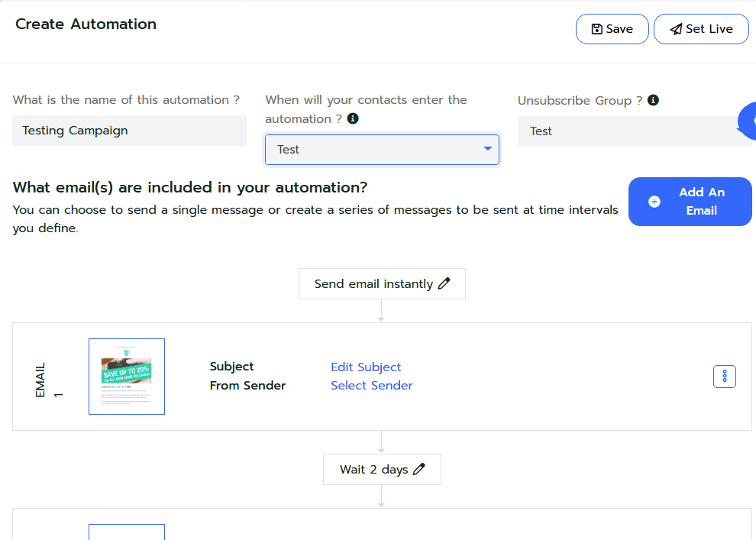
Task: Click the EMAIL 1 vertical label
Action: pos(49,380)
